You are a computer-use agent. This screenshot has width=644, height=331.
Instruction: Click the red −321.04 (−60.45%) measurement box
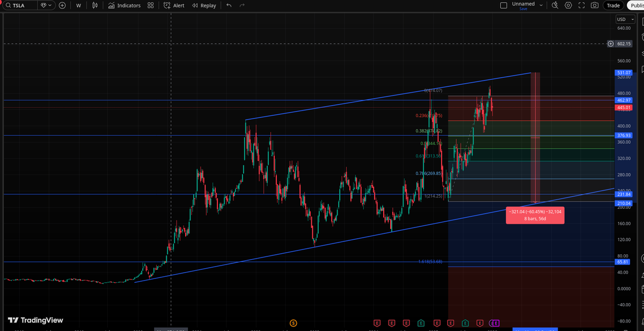(535, 215)
